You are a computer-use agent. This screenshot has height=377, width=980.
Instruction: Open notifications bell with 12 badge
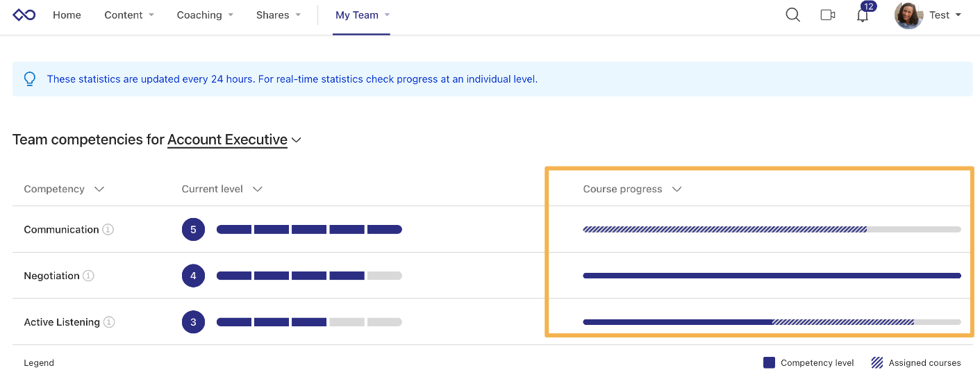pos(863,12)
